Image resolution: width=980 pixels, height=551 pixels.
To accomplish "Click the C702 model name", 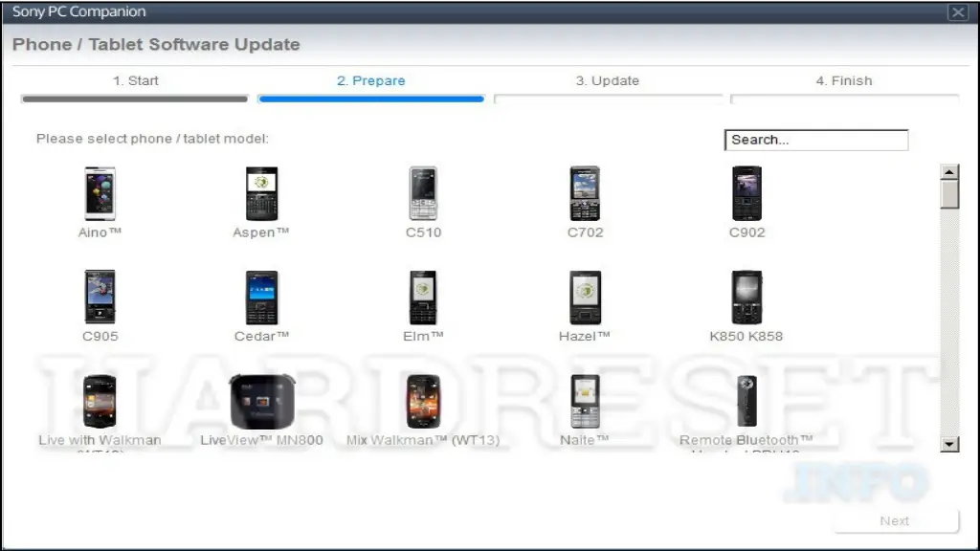I will (585, 232).
